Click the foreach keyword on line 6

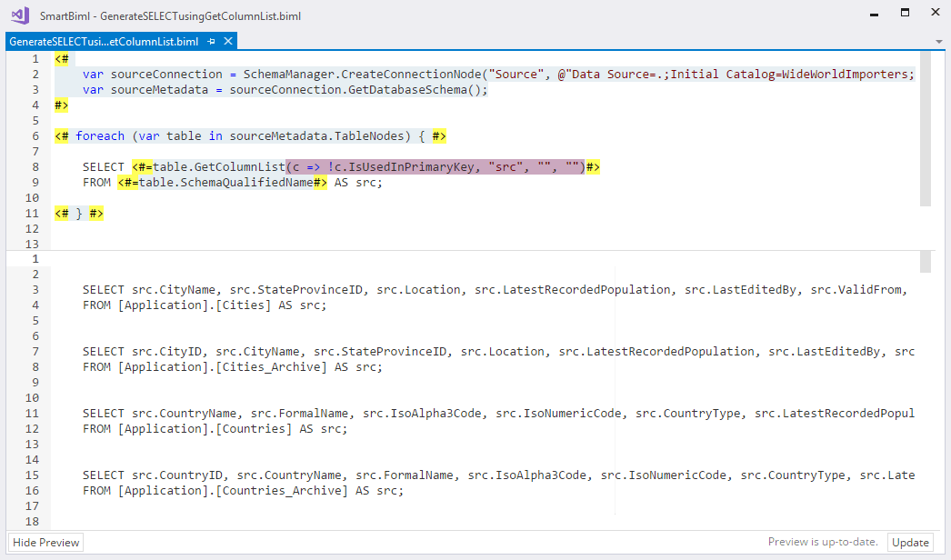[x=100, y=136]
